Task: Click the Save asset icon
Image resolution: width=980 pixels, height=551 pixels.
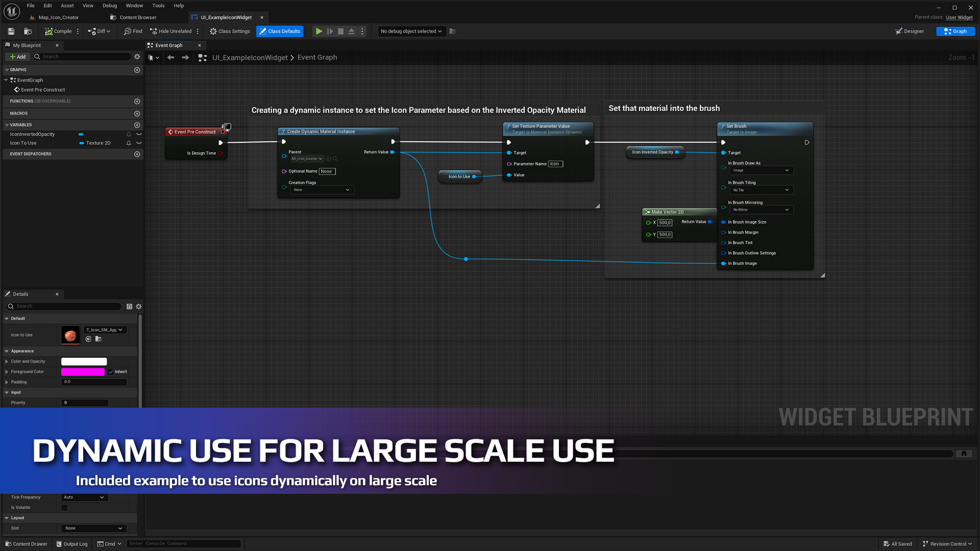Action: tap(11, 31)
